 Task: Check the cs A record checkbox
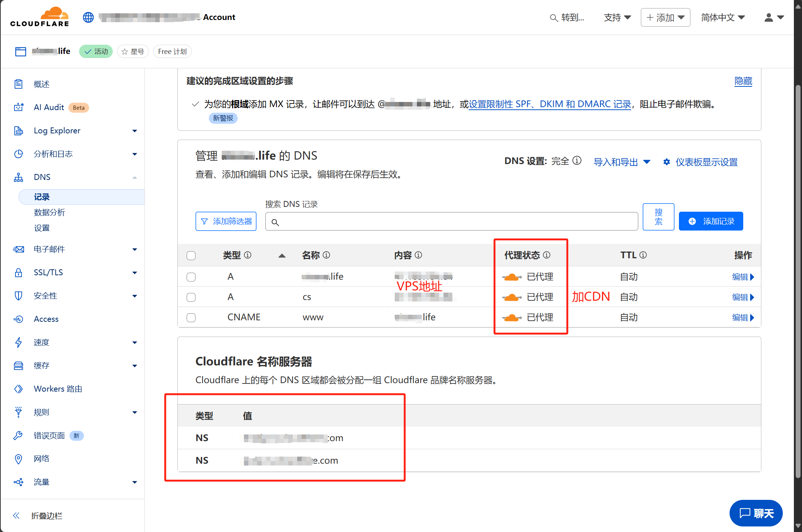[191, 297]
